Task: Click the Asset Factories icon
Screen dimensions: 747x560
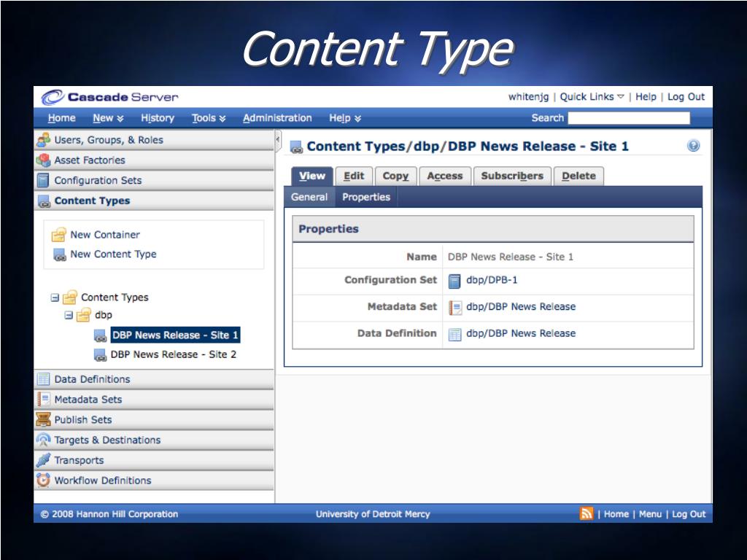Action: pyautogui.click(x=43, y=160)
